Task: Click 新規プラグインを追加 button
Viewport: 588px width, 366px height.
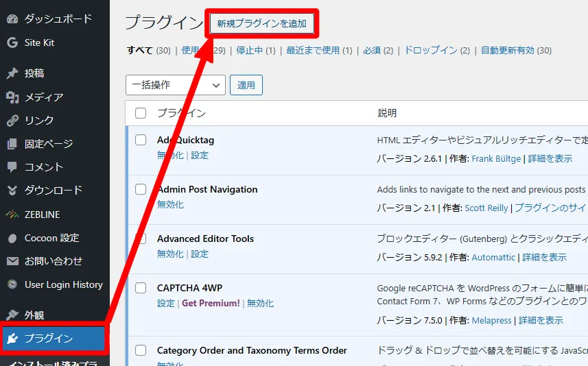Action: coord(261,23)
